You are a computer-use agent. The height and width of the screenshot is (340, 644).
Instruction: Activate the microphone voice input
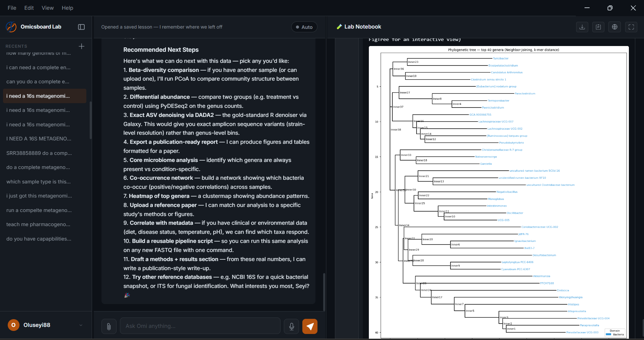pos(292,326)
